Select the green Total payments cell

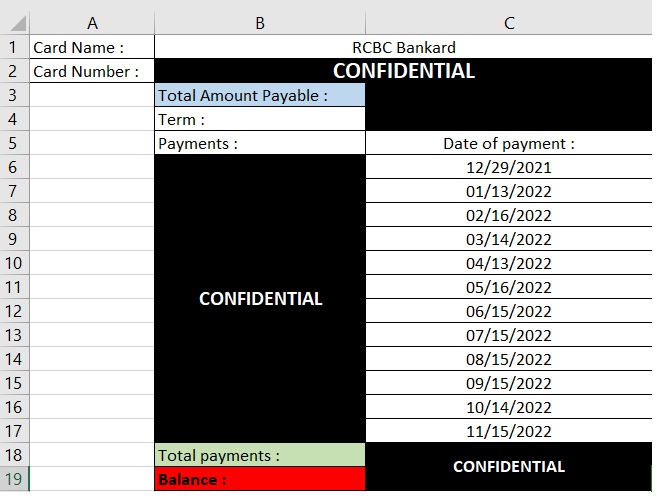click(260, 455)
